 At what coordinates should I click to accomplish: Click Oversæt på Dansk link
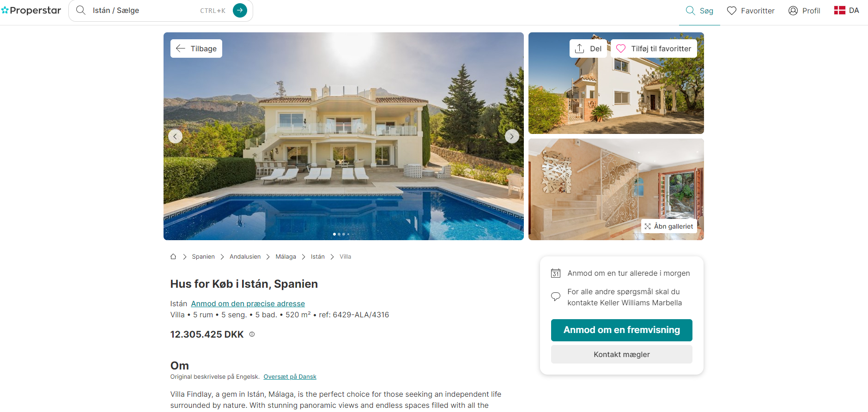tap(290, 377)
